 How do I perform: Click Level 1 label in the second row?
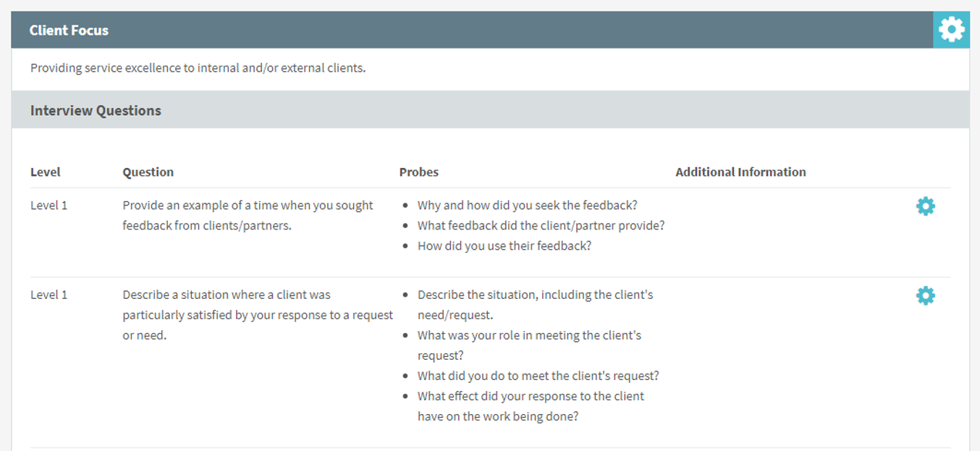[48, 295]
